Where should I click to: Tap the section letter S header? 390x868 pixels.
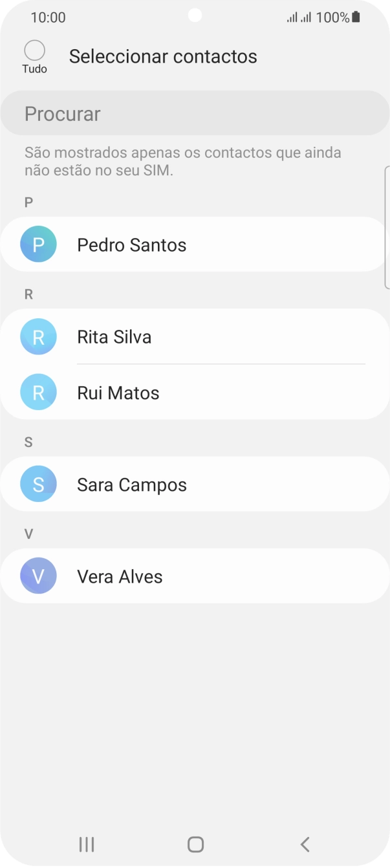28,442
